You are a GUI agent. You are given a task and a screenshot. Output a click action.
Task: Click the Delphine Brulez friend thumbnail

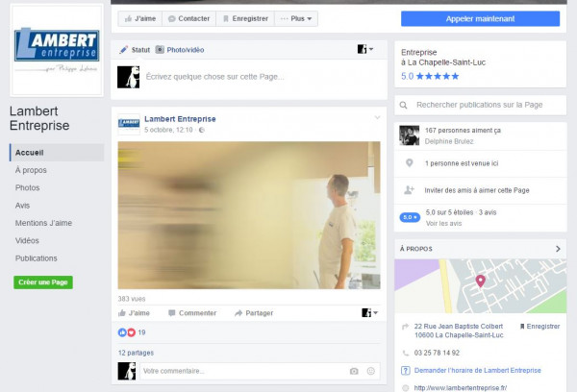click(410, 135)
